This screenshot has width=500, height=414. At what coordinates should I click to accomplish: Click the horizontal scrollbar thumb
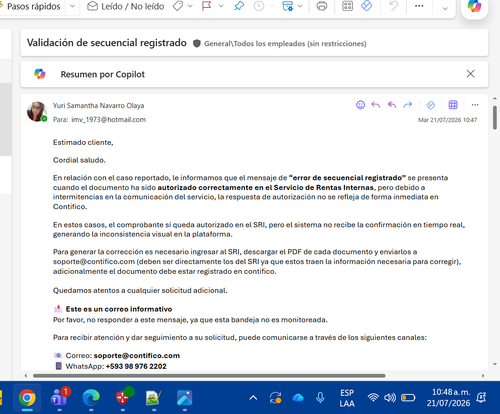209,376
